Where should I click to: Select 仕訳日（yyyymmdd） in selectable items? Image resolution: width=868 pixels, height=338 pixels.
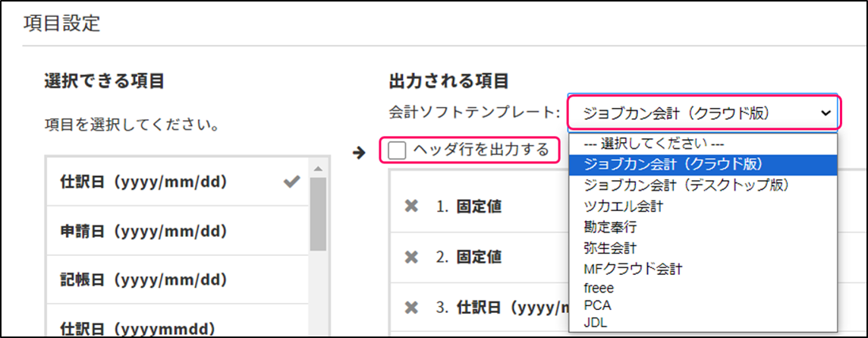click(177, 321)
